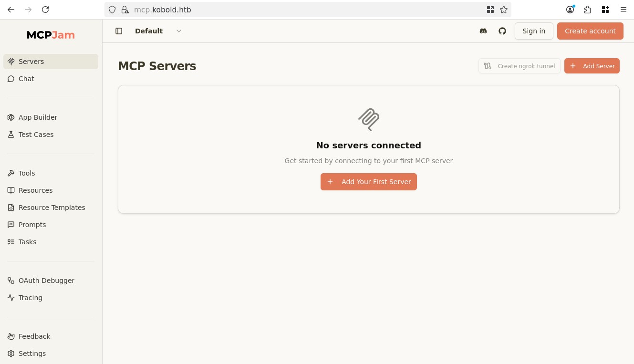Open Test Cases in the sidebar
This screenshot has width=634, height=364.
[51, 135]
